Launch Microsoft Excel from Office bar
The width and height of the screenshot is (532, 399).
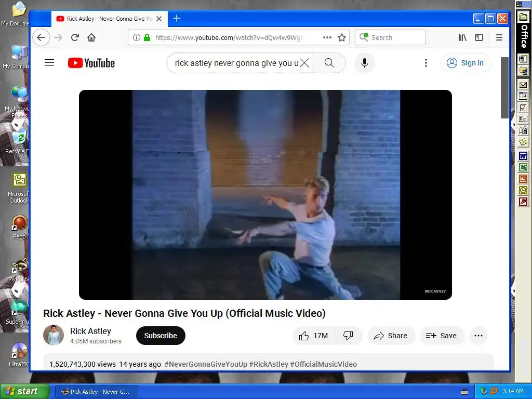pos(523,167)
